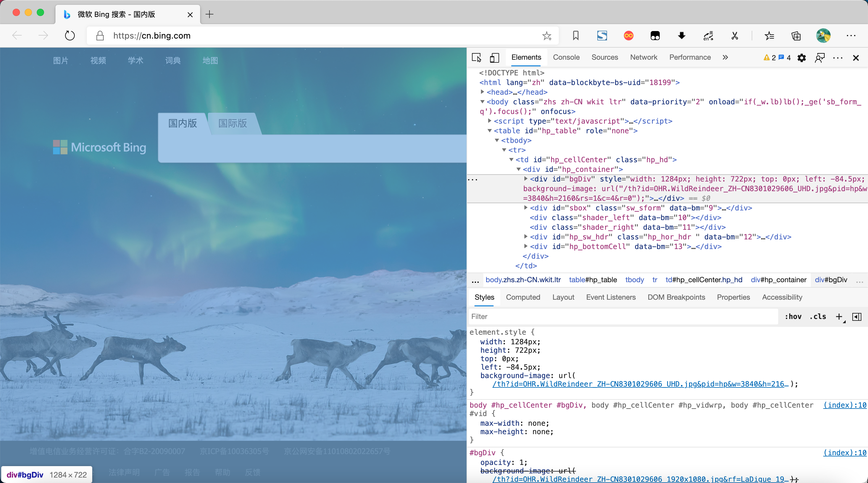
Task: Collapse the hp_container div node
Action: (519, 169)
